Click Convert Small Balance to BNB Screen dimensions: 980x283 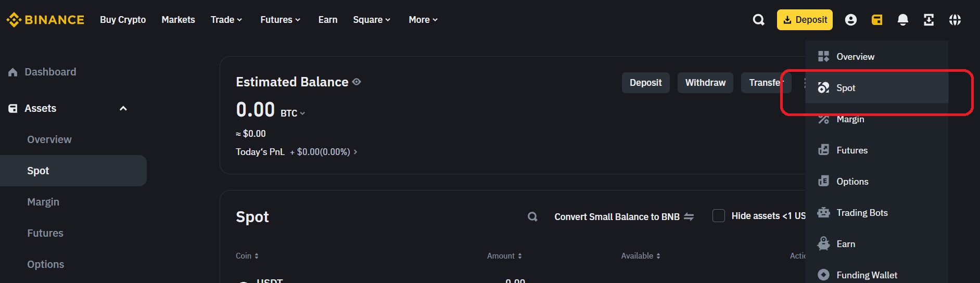point(624,217)
